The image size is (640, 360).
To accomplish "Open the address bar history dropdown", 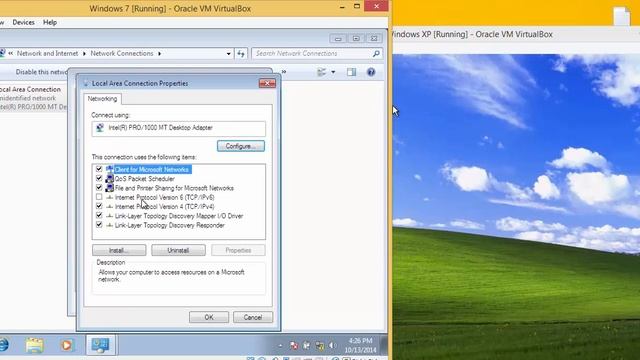I will [228, 53].
